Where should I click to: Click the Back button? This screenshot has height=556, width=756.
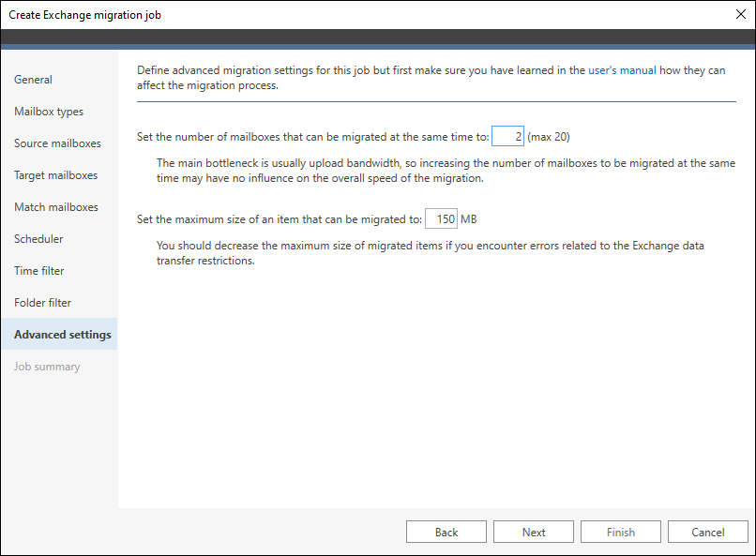pos(446,532)
